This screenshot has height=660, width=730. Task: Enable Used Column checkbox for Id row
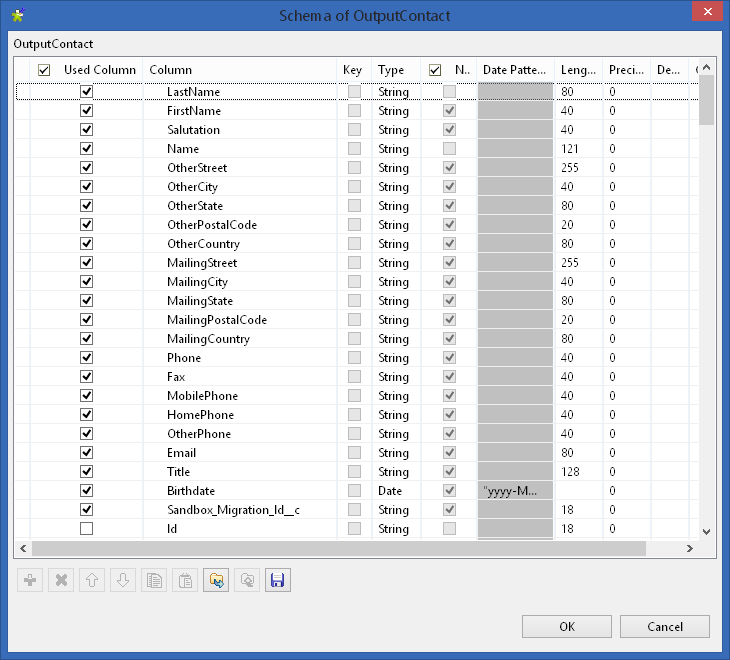[x=86, y=529]
